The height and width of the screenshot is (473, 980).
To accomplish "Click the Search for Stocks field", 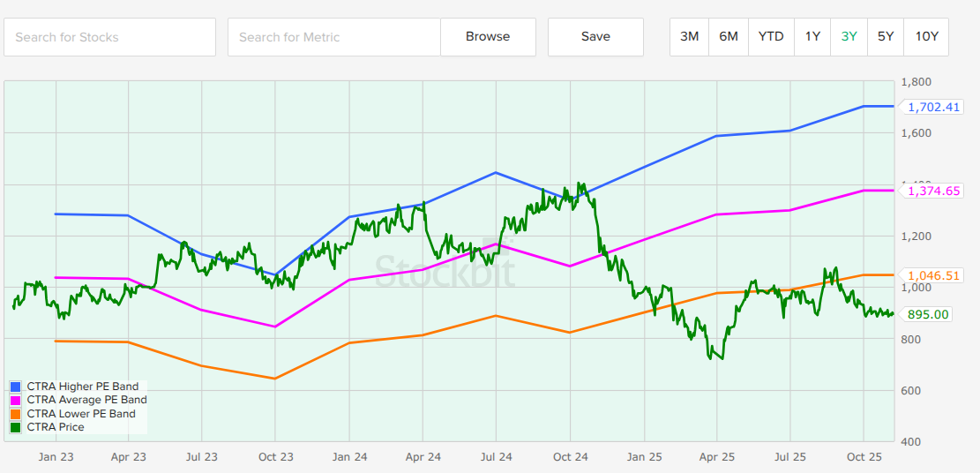I will pos(110,37).
